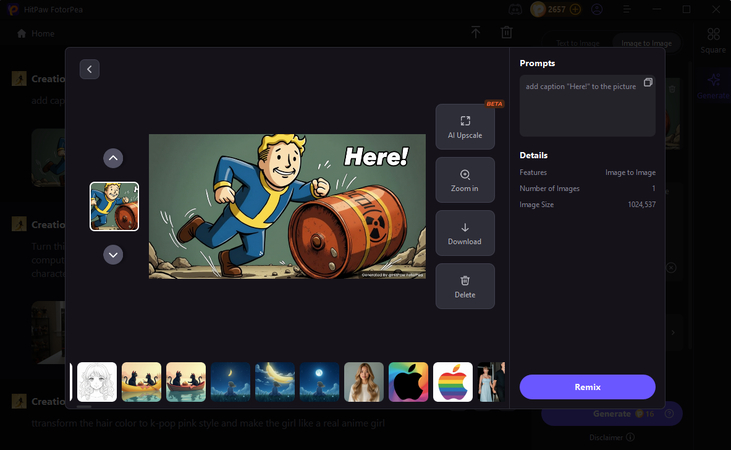Copy the prompt text with the copy icon
Viewport: 731px width, 450px height.
(648, 82)
